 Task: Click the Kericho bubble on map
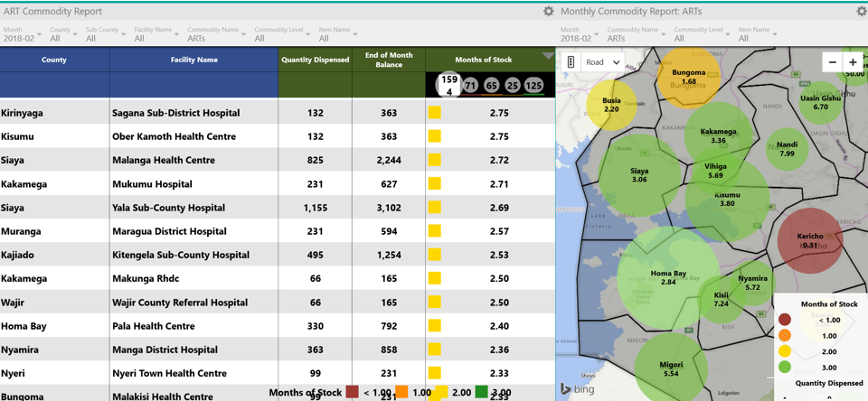[x=810, y=240]
